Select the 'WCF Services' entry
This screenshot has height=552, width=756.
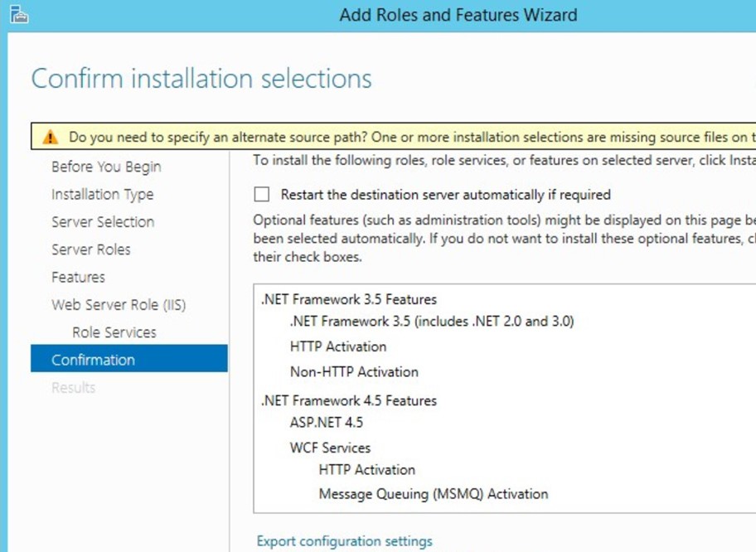[330, 448]
